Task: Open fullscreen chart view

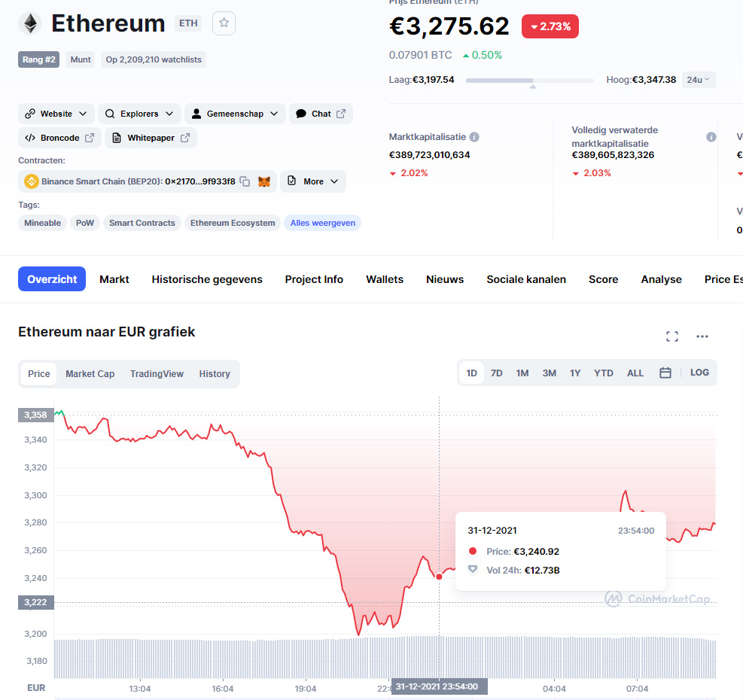Action: coord(672,336)
